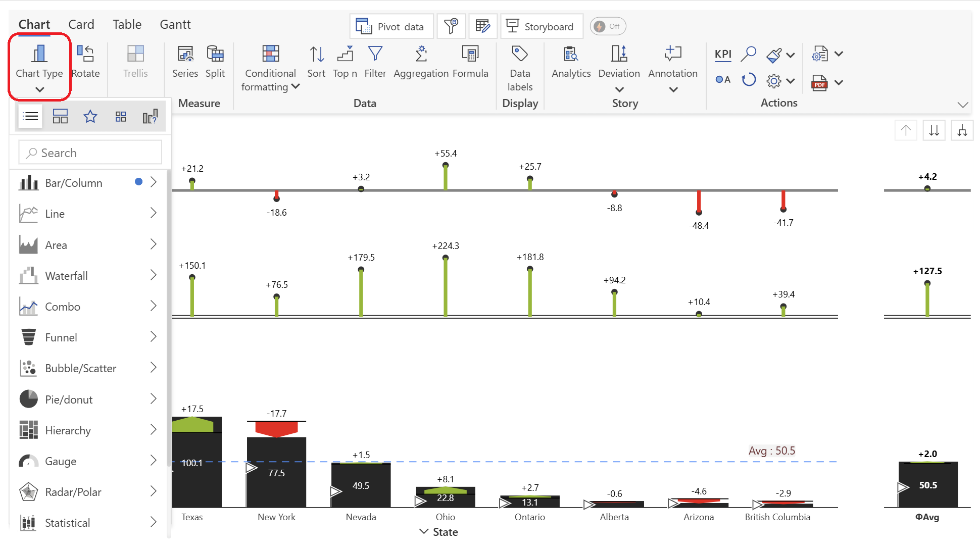Click the Sort icon
The image size is (980, 550).
(x=317, y=54)
